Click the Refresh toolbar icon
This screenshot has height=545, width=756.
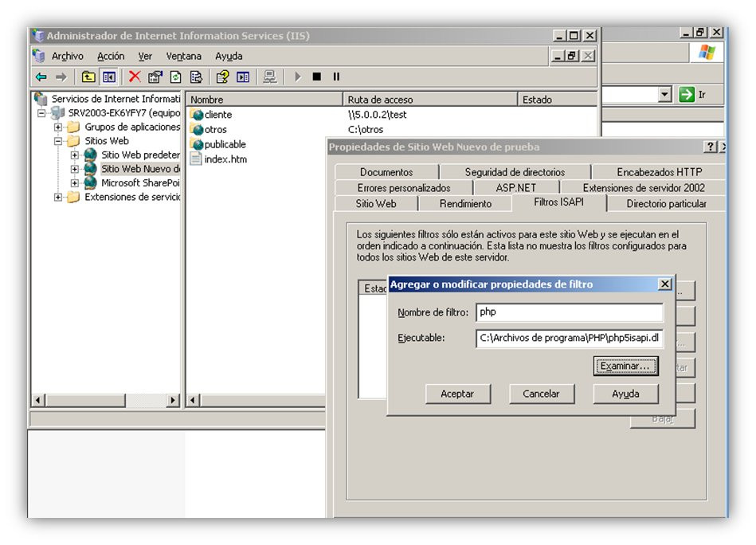[176, 76]
